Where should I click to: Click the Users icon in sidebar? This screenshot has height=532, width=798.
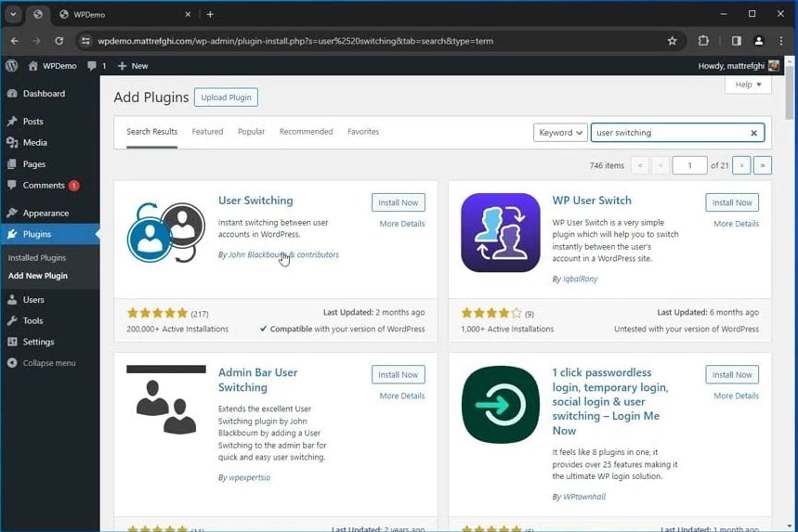pyautogui.click(x=12, y=300)
